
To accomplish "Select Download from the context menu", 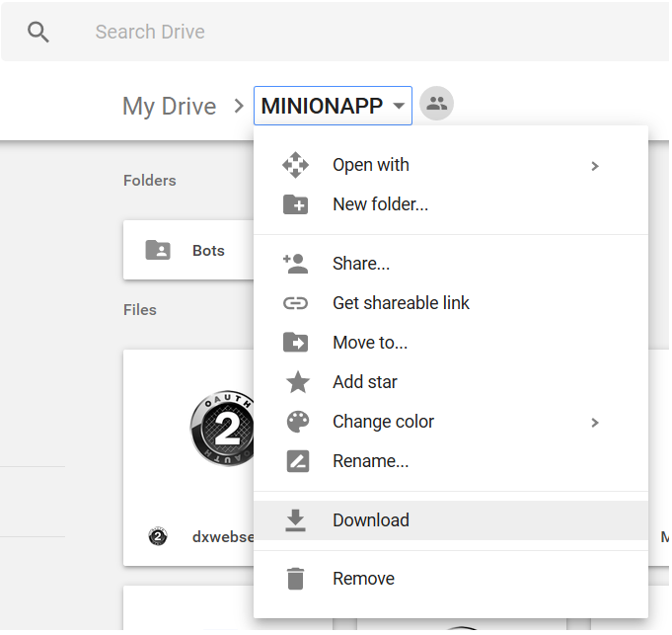I will pyautogui.click(x=451, y=520).
